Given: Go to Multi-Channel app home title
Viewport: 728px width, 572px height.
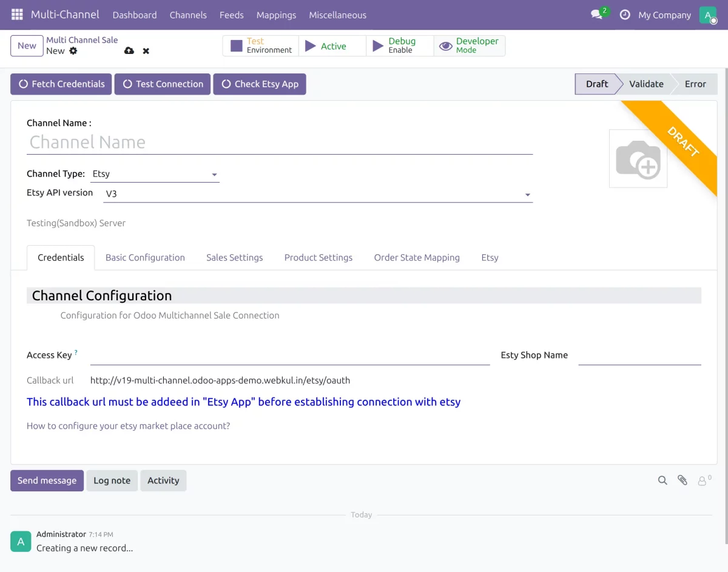Looking at the screenshot, I should tap(65, 15).
